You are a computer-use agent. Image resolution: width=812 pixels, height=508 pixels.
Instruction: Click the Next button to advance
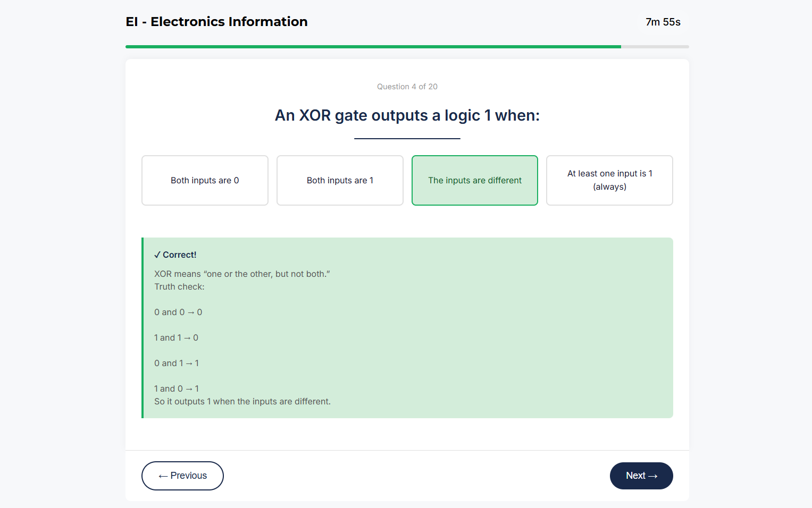point(641,476)
